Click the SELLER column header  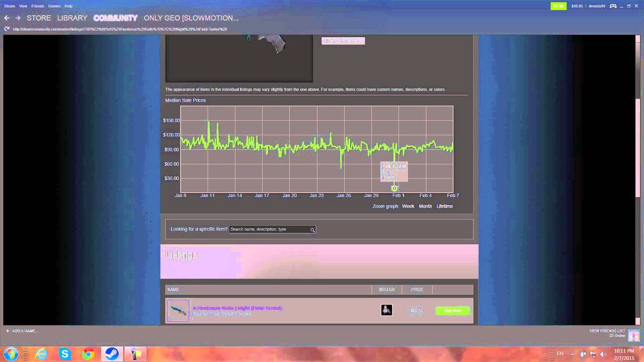[x=387, y=290]
